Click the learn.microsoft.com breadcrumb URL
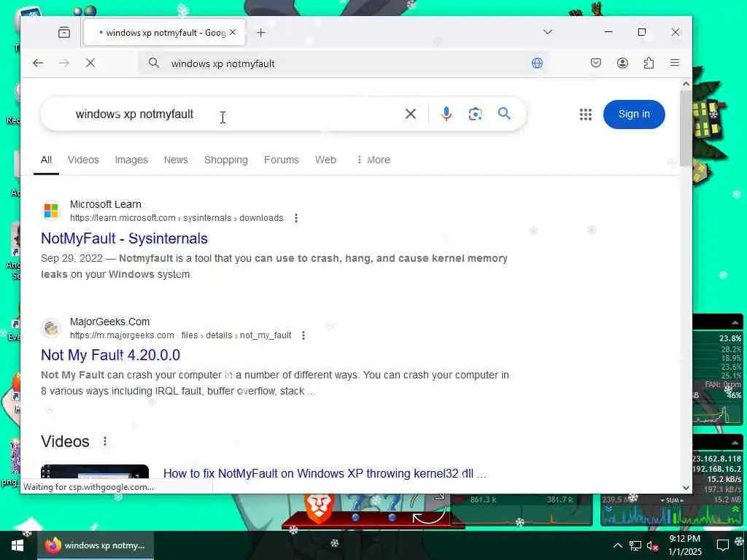Image resolution: width=747 pixels, height=560 pixels. click(x=177, y=218)
